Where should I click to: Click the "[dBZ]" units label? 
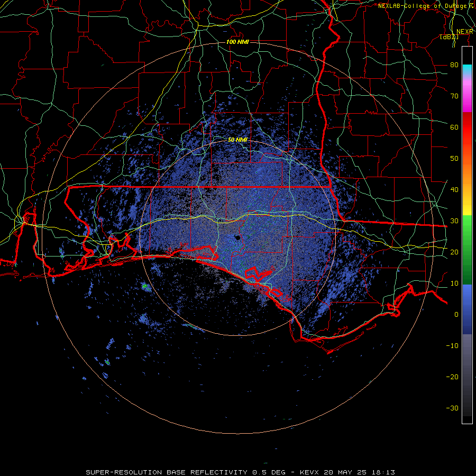click(x=449, y=37)
